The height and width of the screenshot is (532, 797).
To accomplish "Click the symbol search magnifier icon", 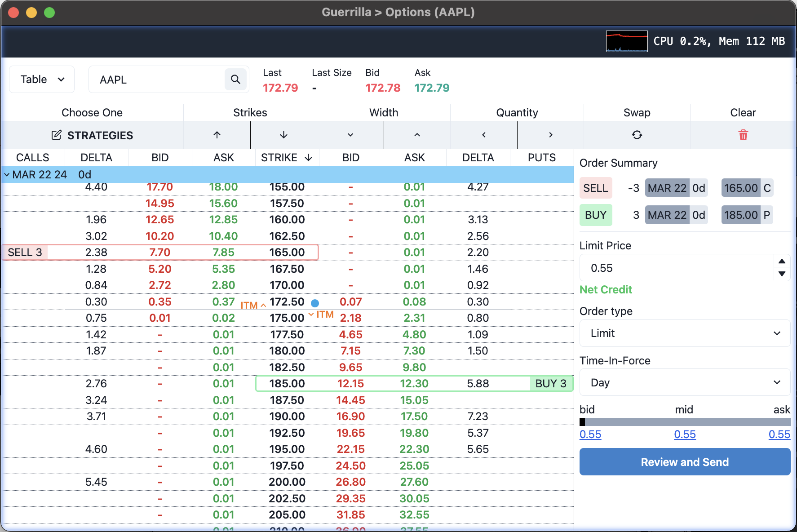I will 235,80.
